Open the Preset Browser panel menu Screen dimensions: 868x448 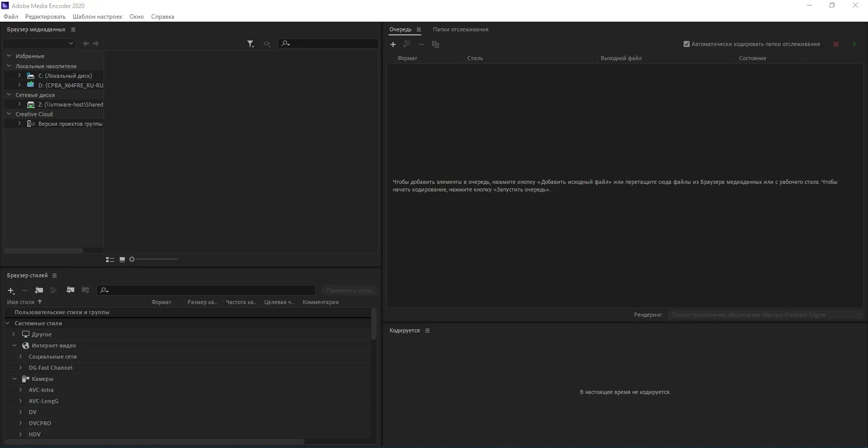pos(55,275)
